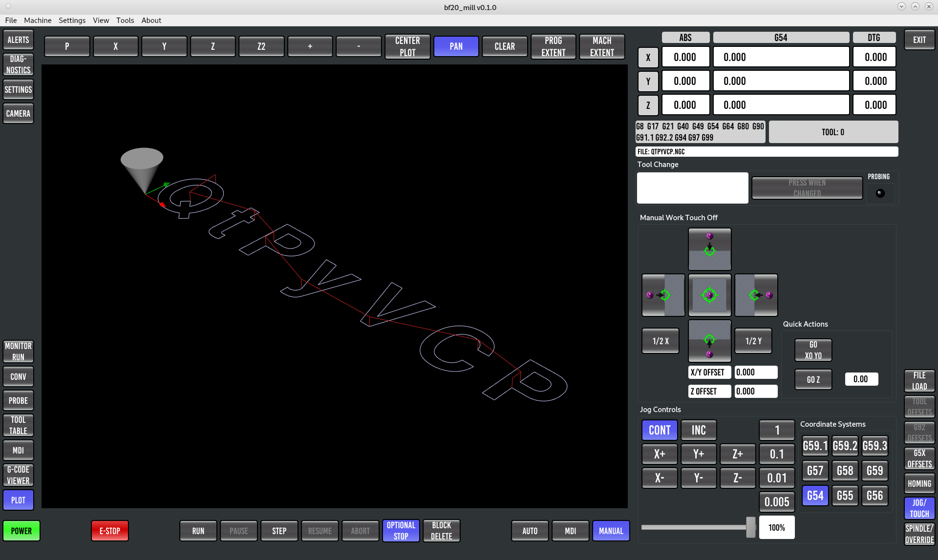Click the Tool Change text box
The height and width of the screenshot is (560, 938).
692,188
